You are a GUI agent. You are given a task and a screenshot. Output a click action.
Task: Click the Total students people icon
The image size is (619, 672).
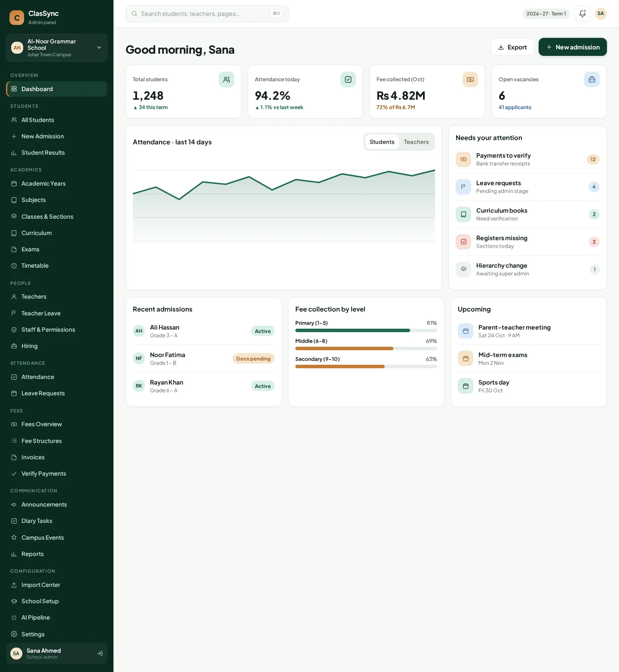(x=227, y=79)
